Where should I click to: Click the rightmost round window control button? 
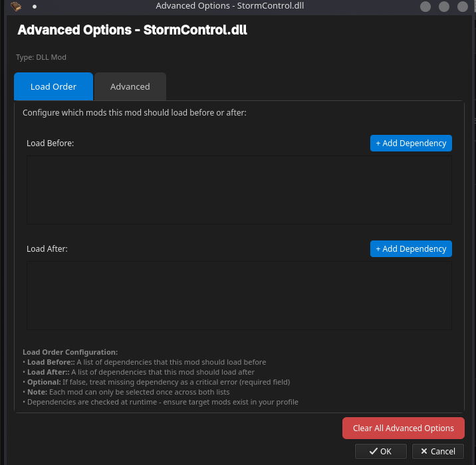click(x=462, y=7)
